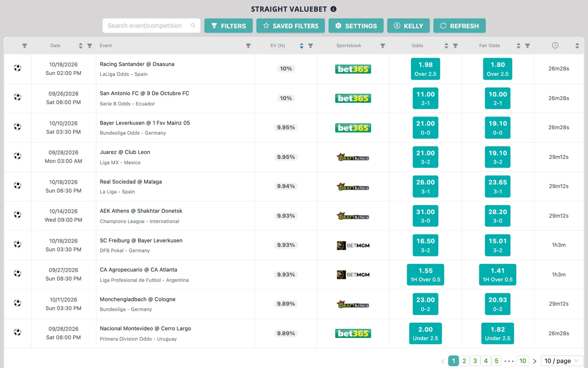Click the clock icon column header
Screen dimensions: 588x368
pos(555,45)
